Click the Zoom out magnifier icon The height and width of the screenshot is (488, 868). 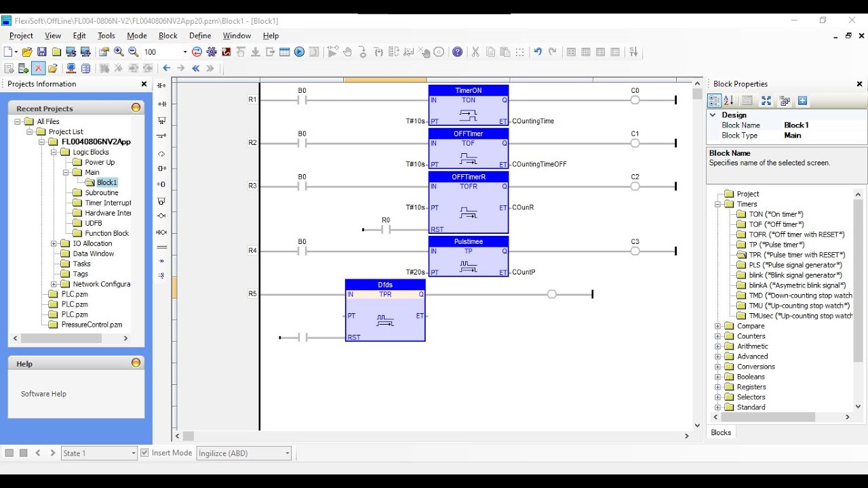click(x=134, y=52)
